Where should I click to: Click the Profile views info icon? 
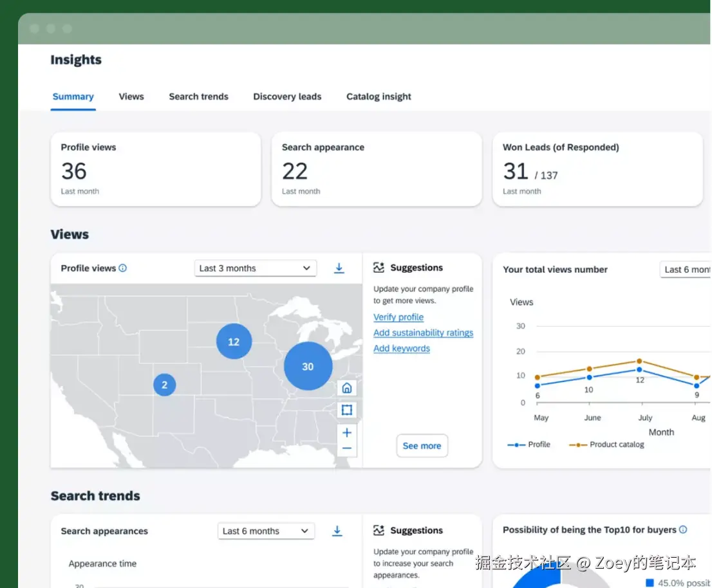point(122,268)
